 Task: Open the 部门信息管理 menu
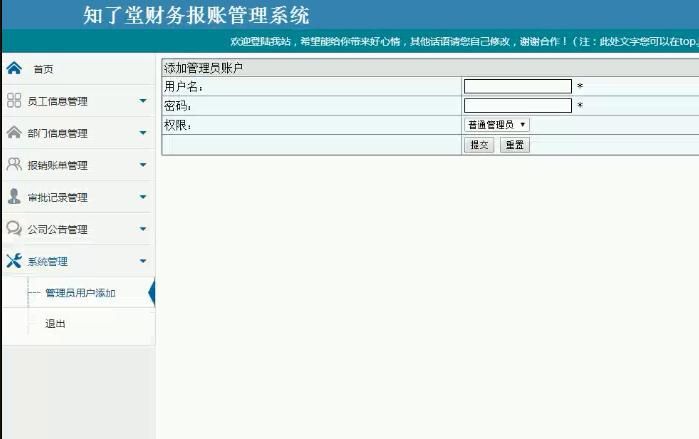(x=58, y=133)
